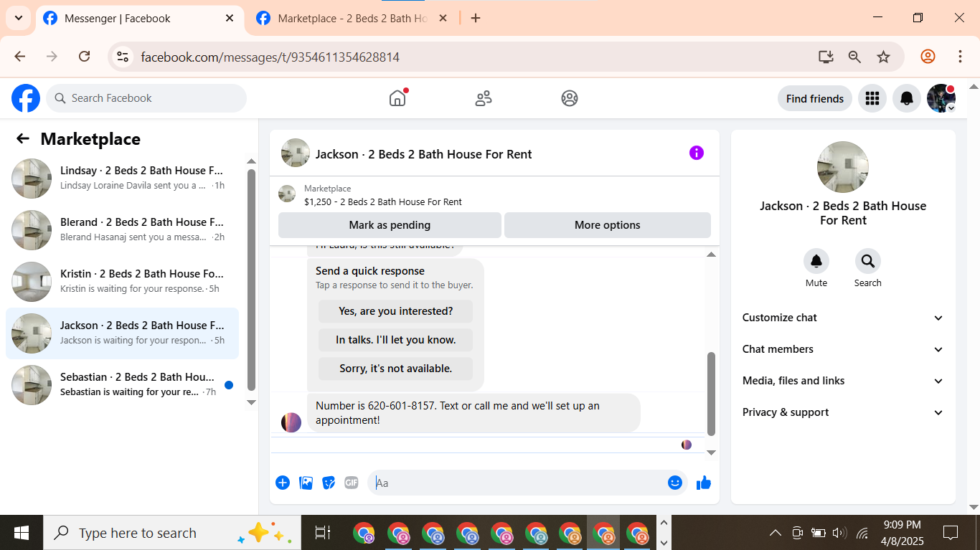Show hidden system tray icons

[776, 533]
